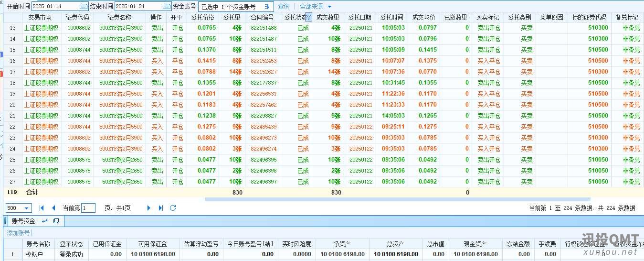Sort by 委托时间 column header
This screenshot has width=644, height=261.
click(392, 17)
